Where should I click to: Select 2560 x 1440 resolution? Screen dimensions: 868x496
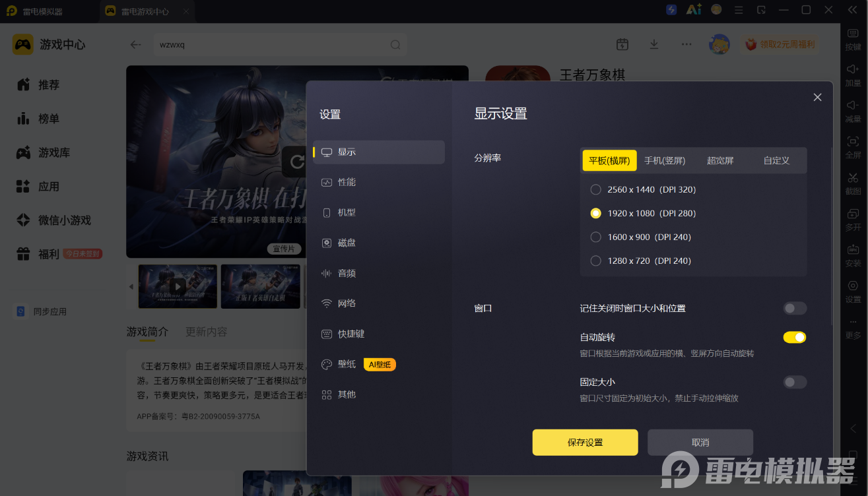[x=643, y=189]
